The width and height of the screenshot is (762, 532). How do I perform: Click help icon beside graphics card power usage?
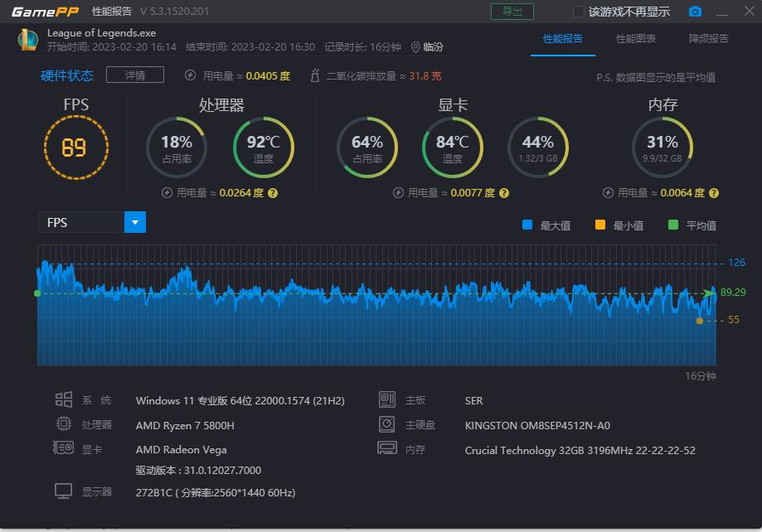[x=504, y=193]
